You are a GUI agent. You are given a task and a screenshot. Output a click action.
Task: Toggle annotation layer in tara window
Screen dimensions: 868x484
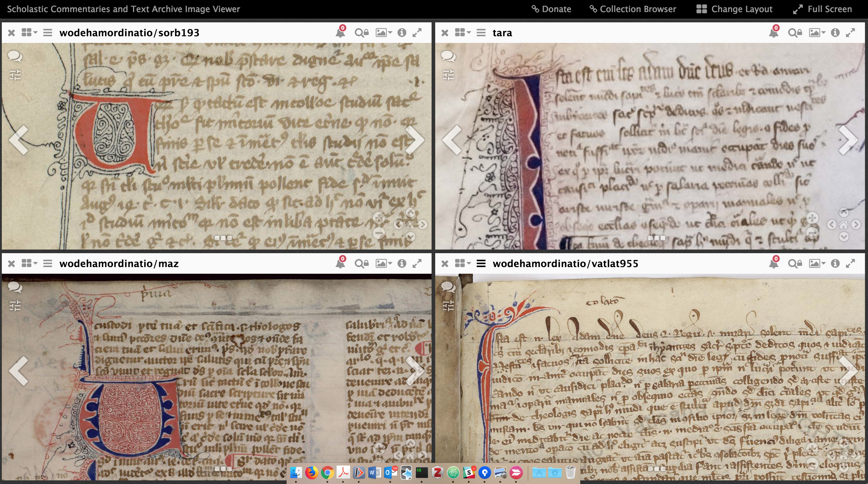448,56
